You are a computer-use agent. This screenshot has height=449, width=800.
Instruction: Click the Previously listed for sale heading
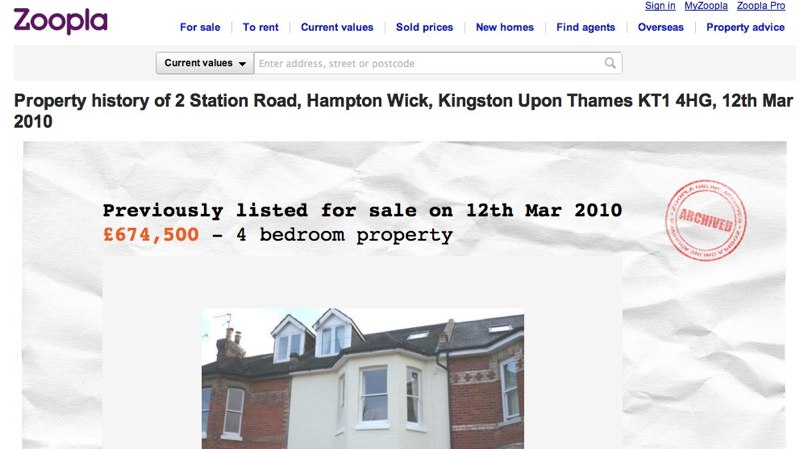pyautogui.click(x=362, y=210)
